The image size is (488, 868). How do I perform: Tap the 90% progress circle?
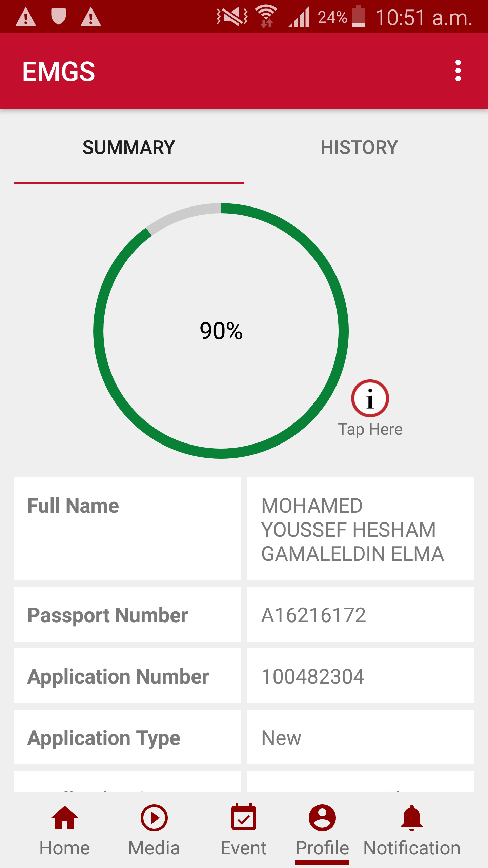click(x=221, y=331)
